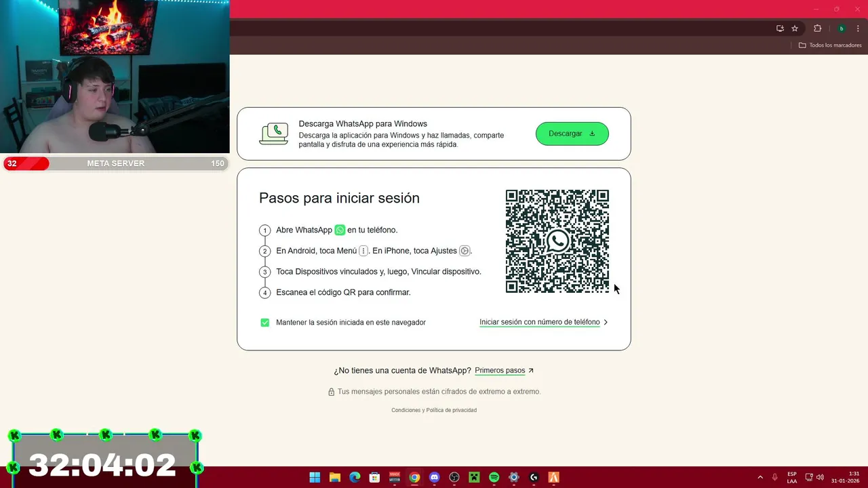Screen dimensions: 868x488
Task: Open Condiciones y Política de privacidad
Action: (x=434, y=410)
